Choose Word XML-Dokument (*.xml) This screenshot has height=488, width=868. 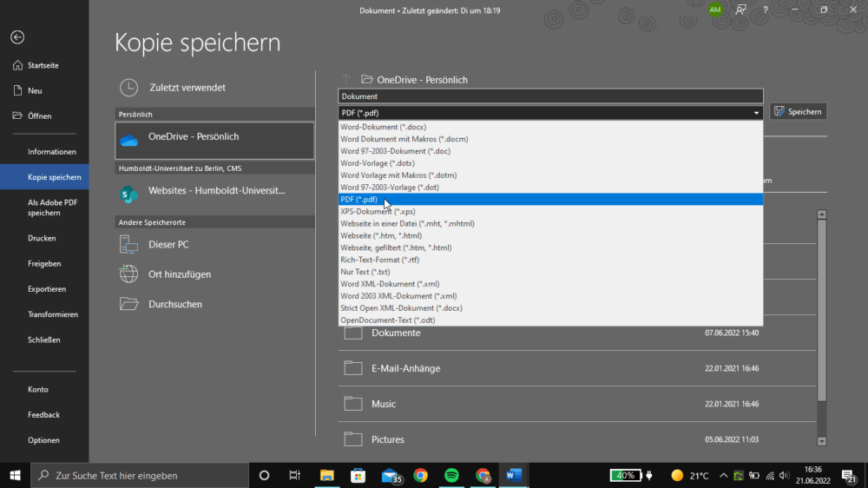[550, 284]
